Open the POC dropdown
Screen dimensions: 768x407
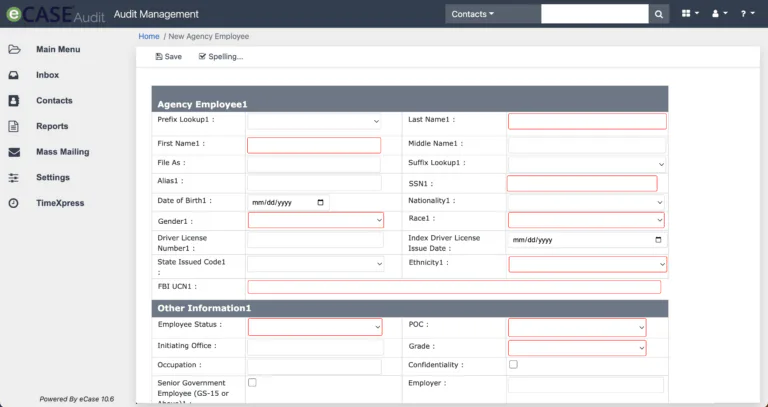click(x=577, y=328)
